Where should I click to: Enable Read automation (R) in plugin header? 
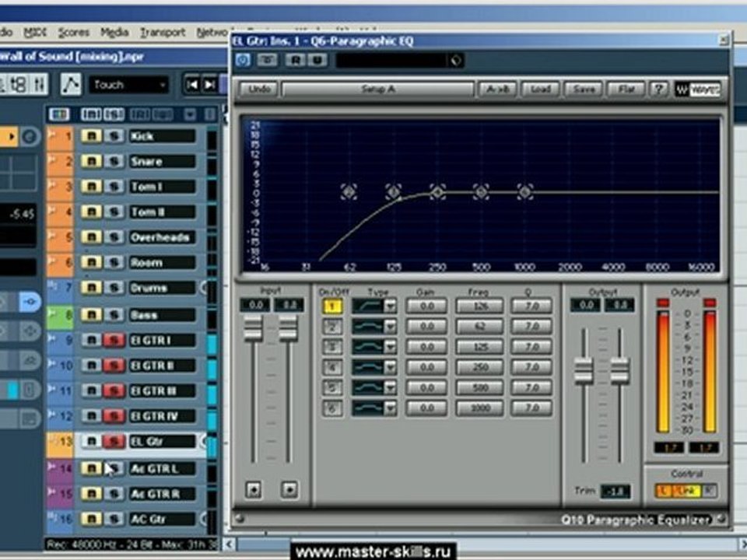coord(296,61)
